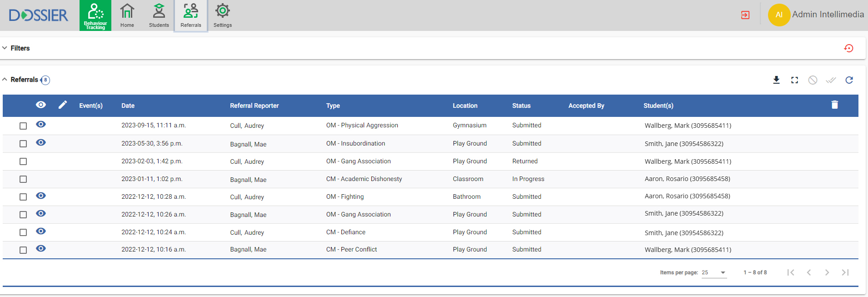The width and height of the screenshot is (868, 297).
Task: Sort by Date column header
Action: point(128,106)
